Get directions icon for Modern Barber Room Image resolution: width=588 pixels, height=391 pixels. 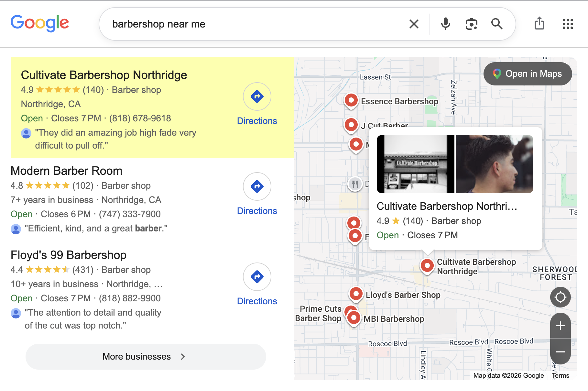(257, 186)
